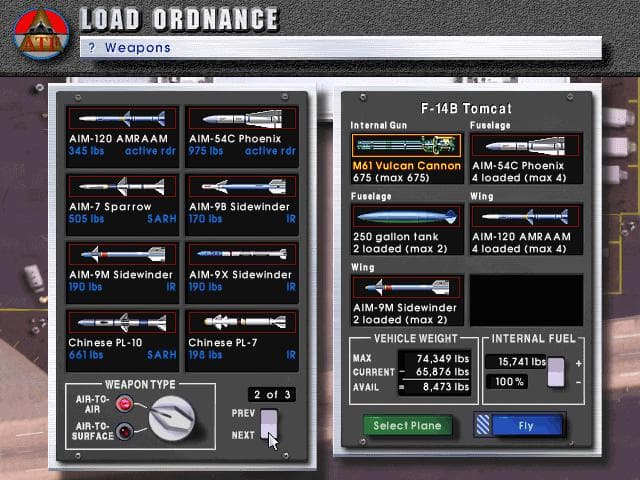Select the Chinese PL-10 missile
This screenshot has width=640, height=480.
pos(122,340)
